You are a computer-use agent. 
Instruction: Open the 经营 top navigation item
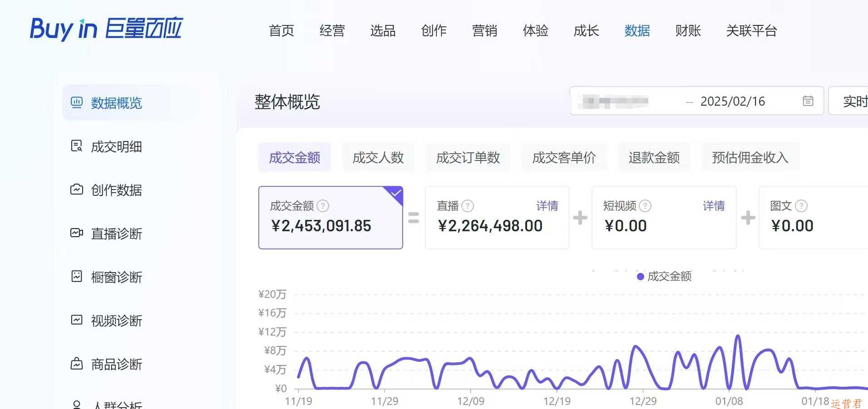tap(332, 31)
